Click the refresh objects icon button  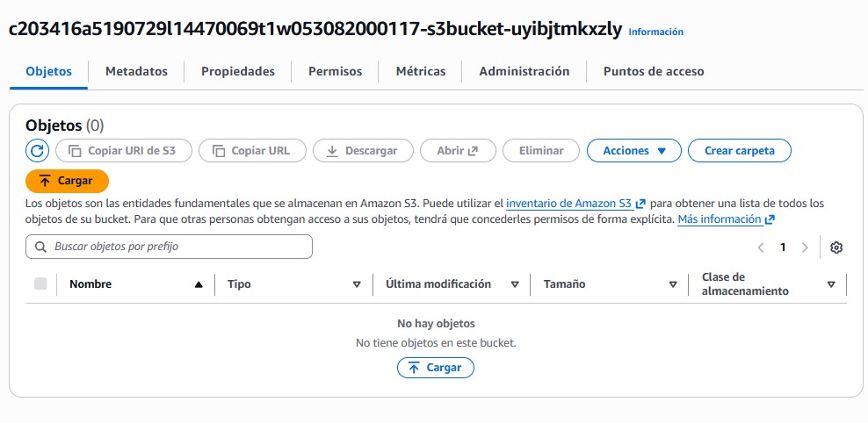(37, 151)
